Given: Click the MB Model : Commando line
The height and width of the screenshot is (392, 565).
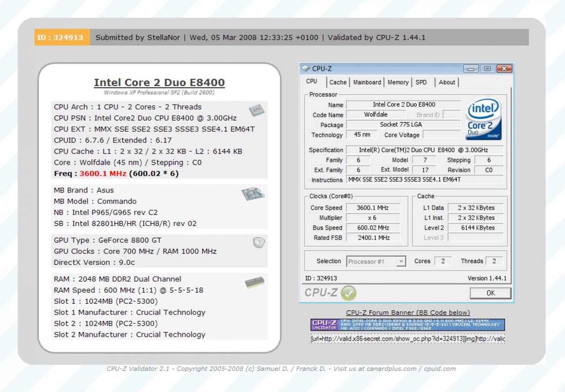Looking at the screenshot, I should [x=95, y=201].
